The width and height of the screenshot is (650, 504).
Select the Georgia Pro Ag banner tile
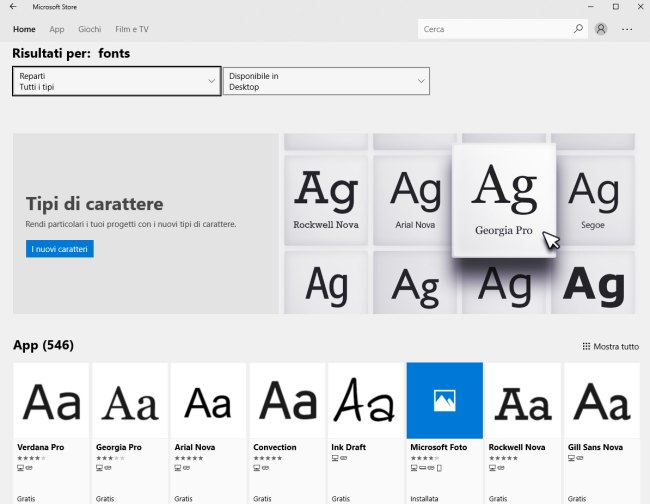pos(504,201)
